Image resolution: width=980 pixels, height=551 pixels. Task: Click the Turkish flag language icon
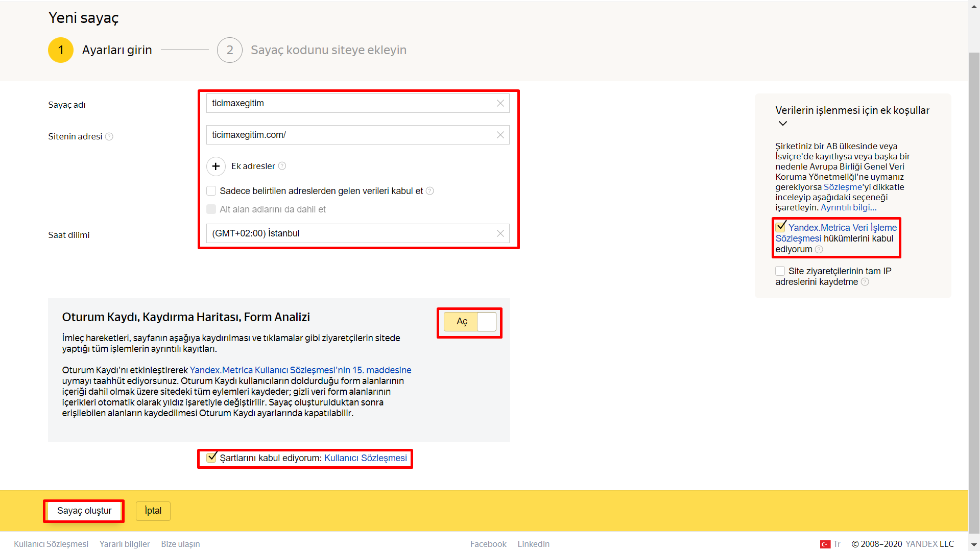tap(825, 544)
